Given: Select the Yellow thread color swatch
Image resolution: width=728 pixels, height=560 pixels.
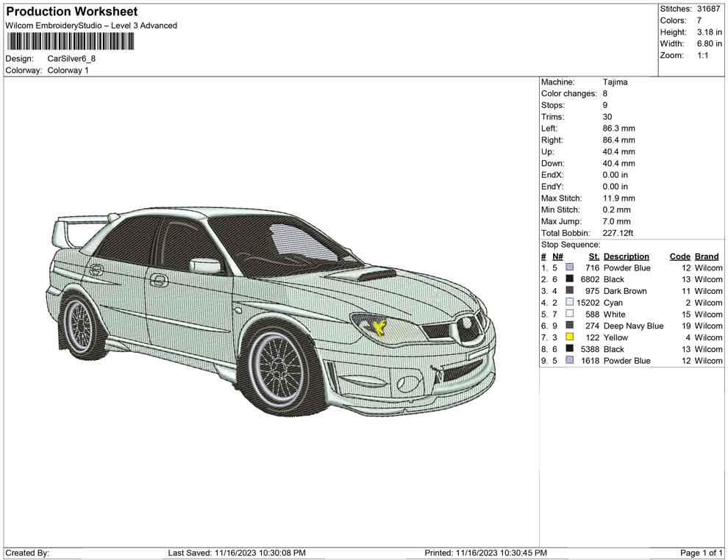Looking at the screenshot, I should point(569,337).
